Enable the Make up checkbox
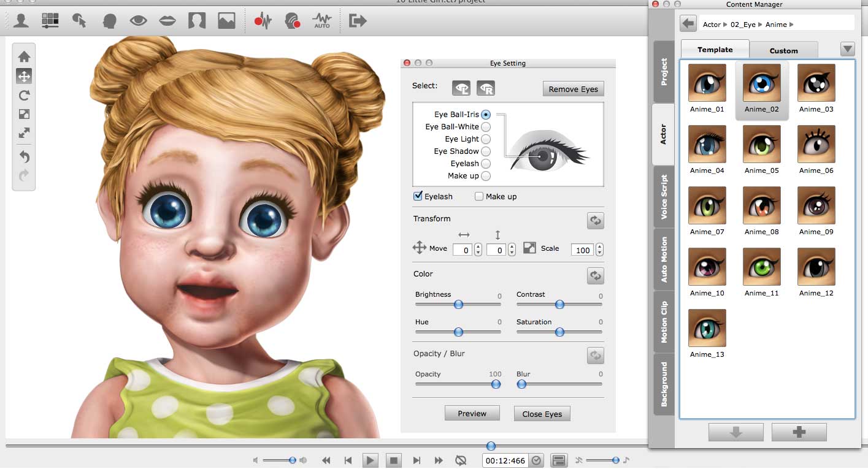868x469 pixels. pyautogui.click(x=479, y=196)
